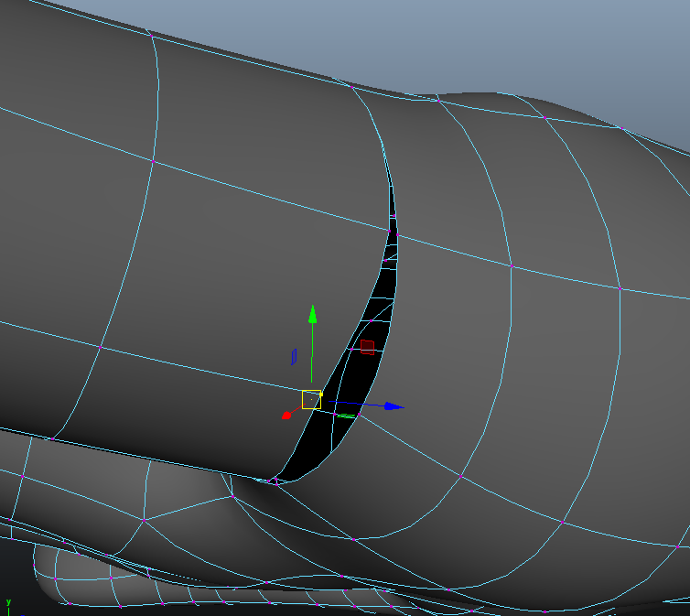The height and width of the screenshot is (616, 690).
Task: Select the five-edge star vertex on lower mesh
Action: 144,520
